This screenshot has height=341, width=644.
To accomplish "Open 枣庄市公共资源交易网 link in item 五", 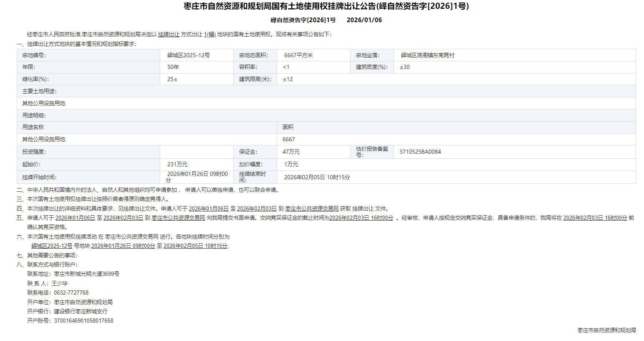I will point(178,218).
